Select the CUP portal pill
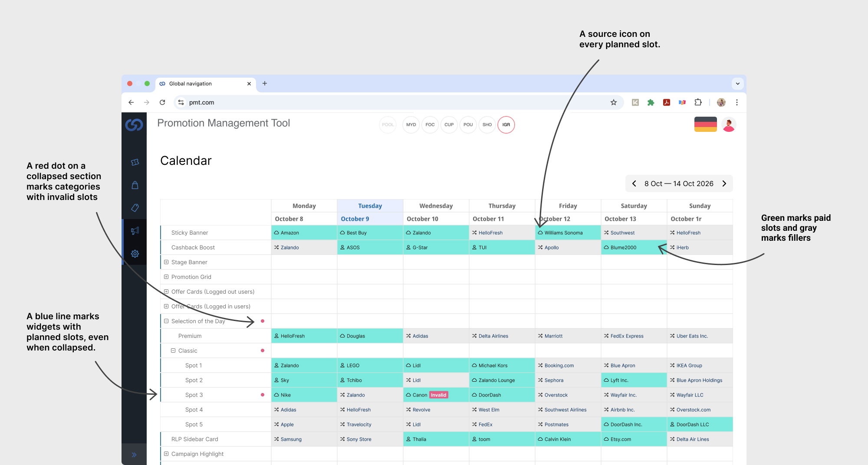 (449, 125)
